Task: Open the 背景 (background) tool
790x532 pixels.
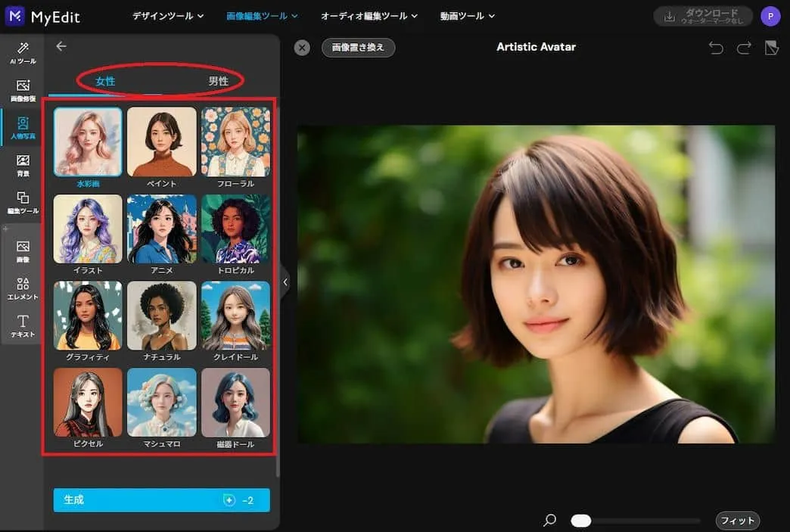Action: coord(22,163)
